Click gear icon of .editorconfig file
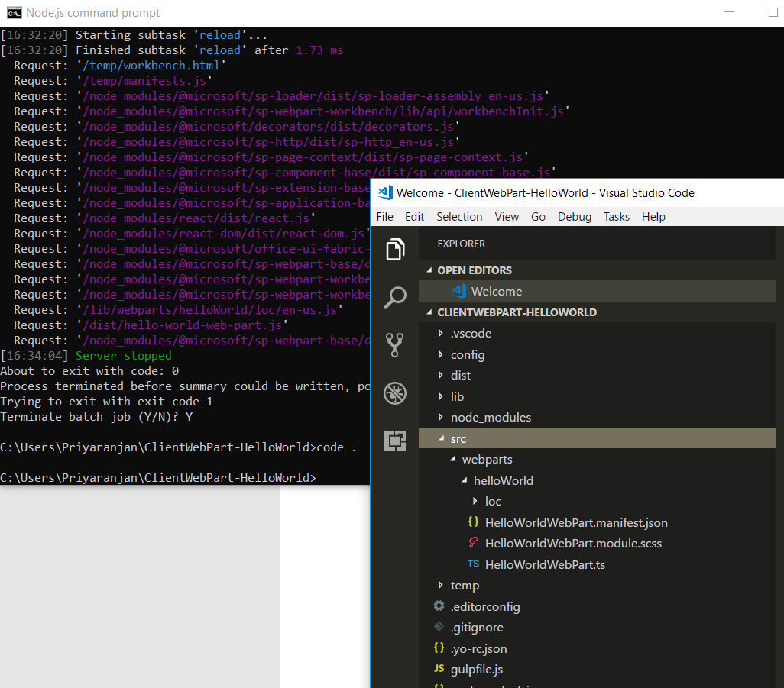784x688 pixels. [439, 606]
